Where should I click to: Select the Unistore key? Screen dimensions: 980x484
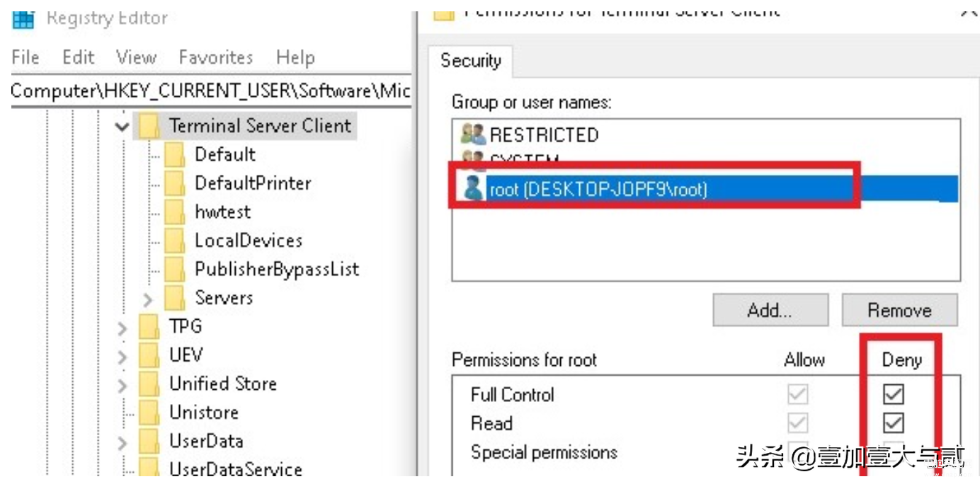[204, 412]
